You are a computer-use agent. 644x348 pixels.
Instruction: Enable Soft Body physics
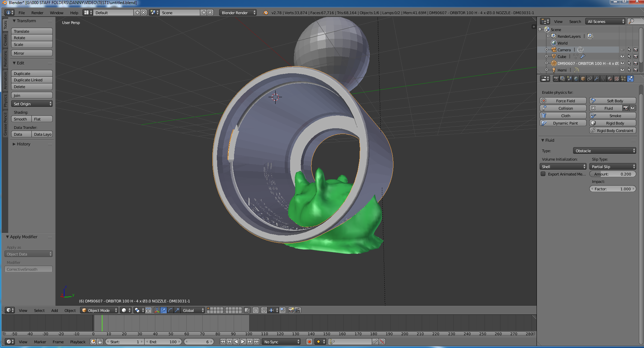click(x=613, y=101)
